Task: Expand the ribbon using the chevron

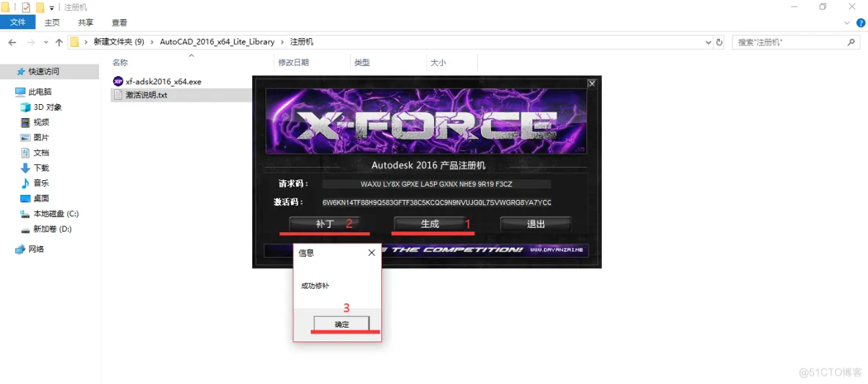Action: click(847, 23)
